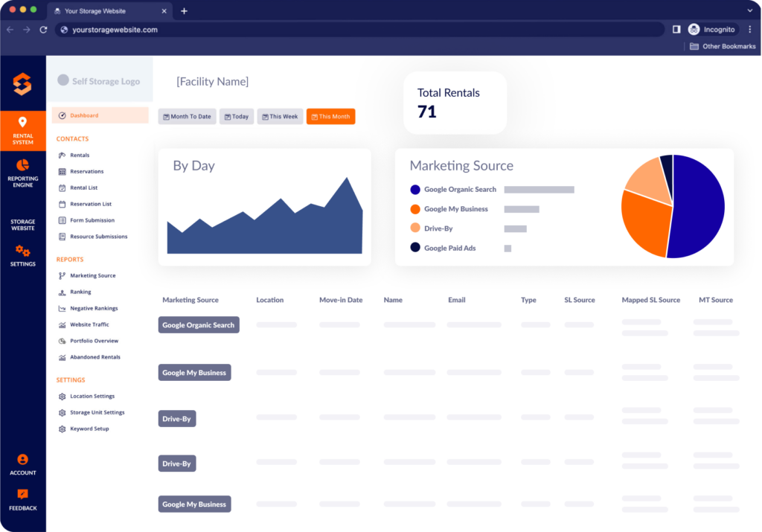This screenshot has width=762, height=532.
Task: Select the This Month filter
Action: click(x=330, y=116)
